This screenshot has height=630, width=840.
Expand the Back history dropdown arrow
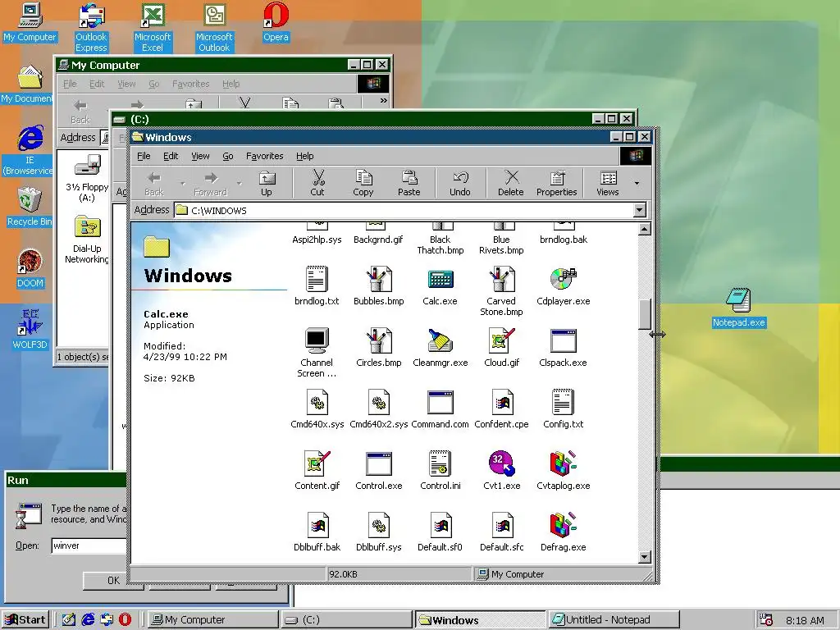pyautogui.click(x=183, y=184)
